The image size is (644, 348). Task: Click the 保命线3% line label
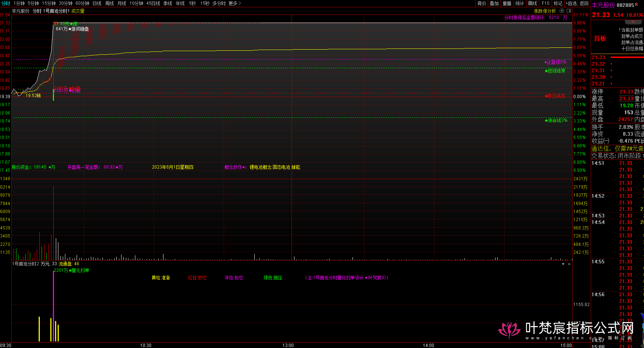point(556,120)
